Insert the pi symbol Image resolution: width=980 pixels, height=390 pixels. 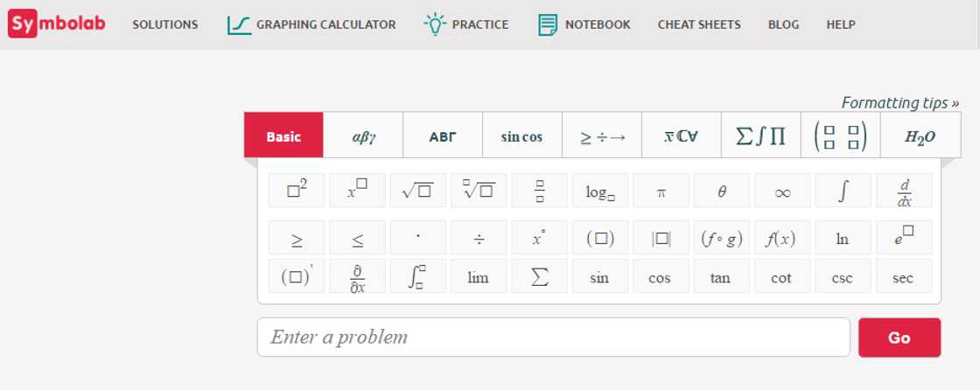pos(661,191)
